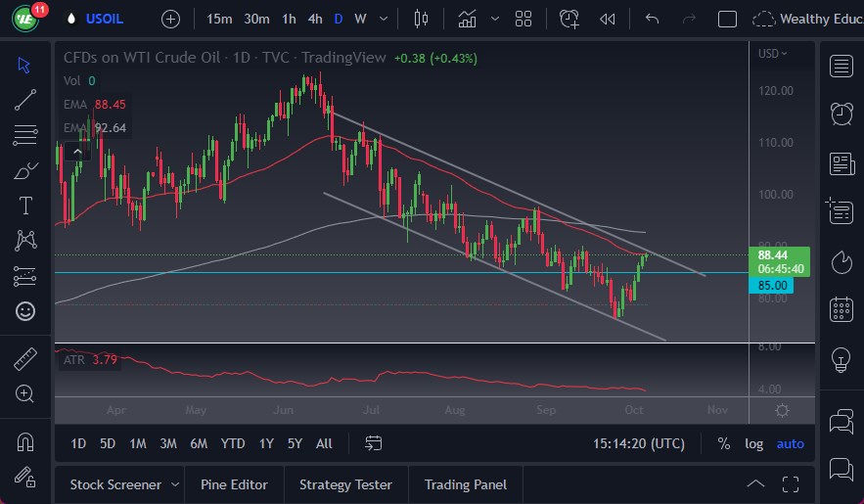
Task: Expand the timeframe interval dropdown arrow
Action: tap(383, 19)
